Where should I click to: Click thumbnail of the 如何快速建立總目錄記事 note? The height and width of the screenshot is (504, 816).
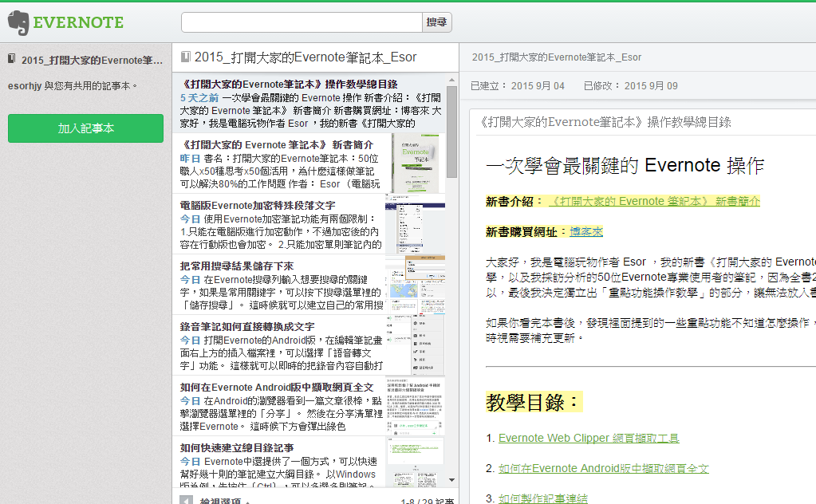416,463
